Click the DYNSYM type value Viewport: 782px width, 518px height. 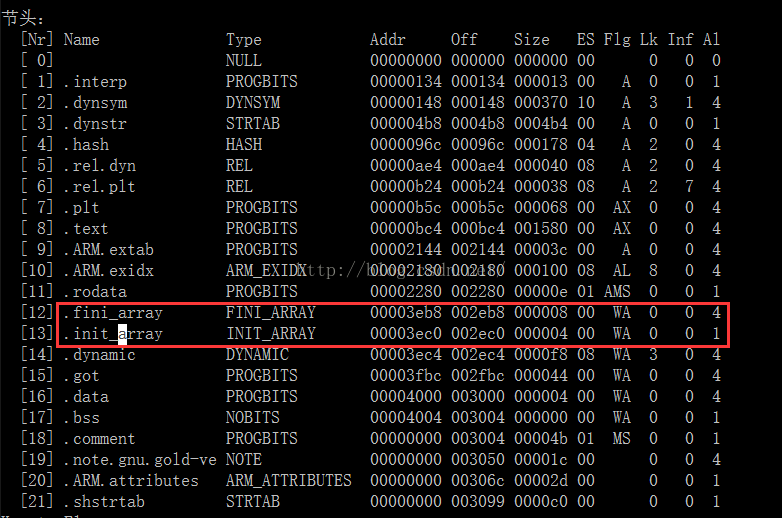point(253,103)
